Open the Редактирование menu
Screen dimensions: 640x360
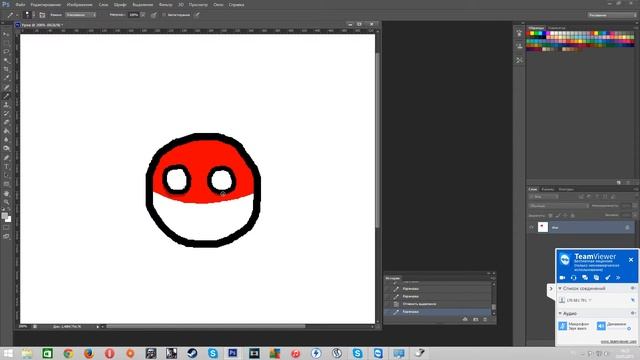(46, 4)
